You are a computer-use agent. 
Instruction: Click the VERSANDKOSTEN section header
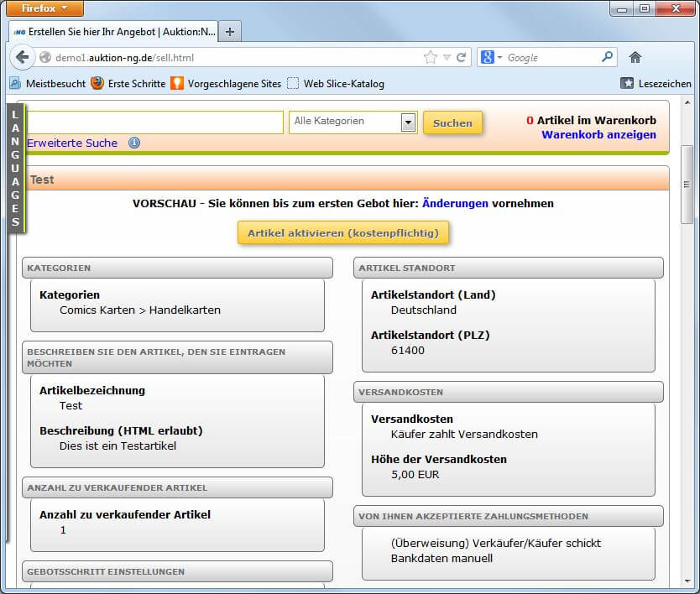click(x=509, y=392)
